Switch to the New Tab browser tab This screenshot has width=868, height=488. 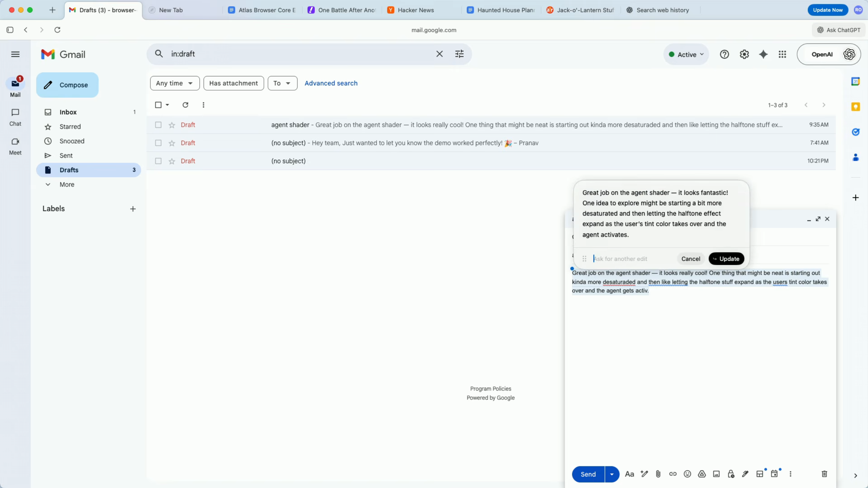pyautogui.click(x=171, y=10)
